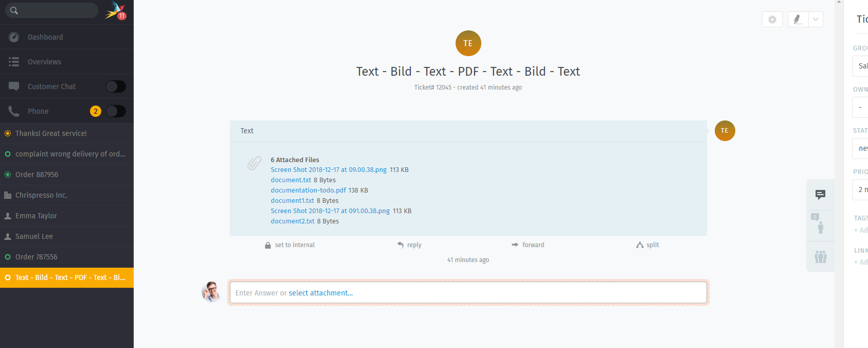
Task: Click the highlighter marker icon
Action: (798, 20)
